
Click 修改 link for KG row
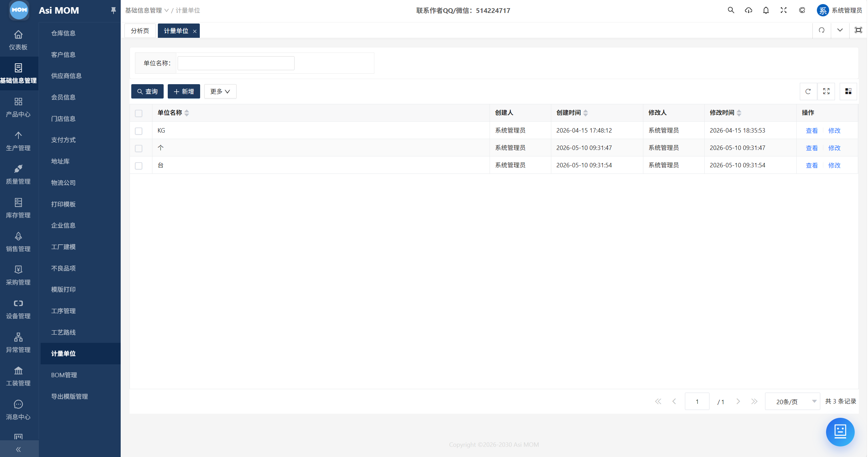click(834, 131)
